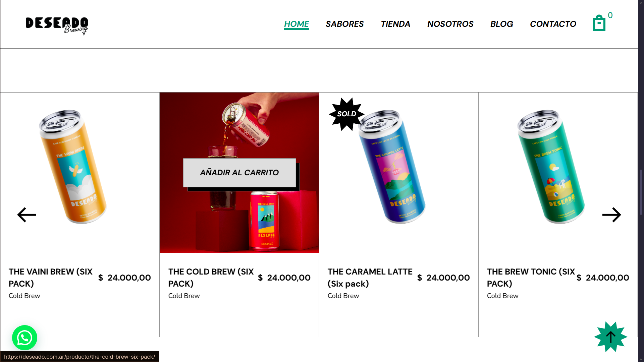Viewport: 644px width, 362px height.
Task: Open the shopping bag cart icon
Action: tap(599, 23)
